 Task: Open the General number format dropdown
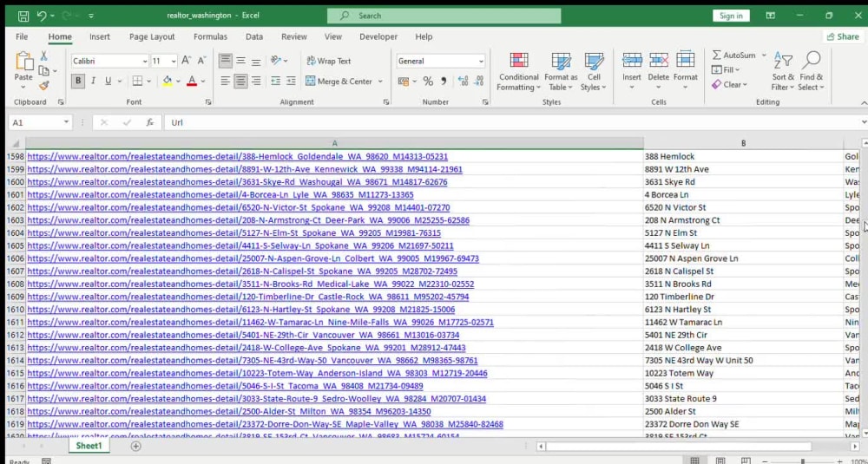(481, 62)
